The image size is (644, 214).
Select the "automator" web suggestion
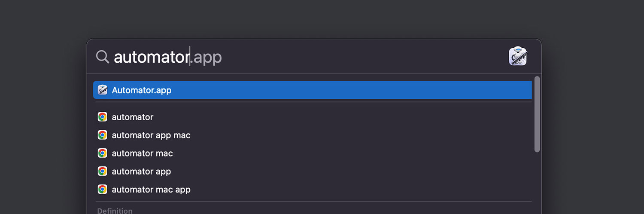tap(313, 117)
